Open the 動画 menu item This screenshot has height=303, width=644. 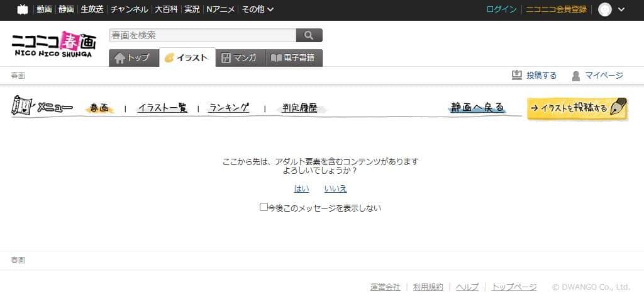(44, 9)
